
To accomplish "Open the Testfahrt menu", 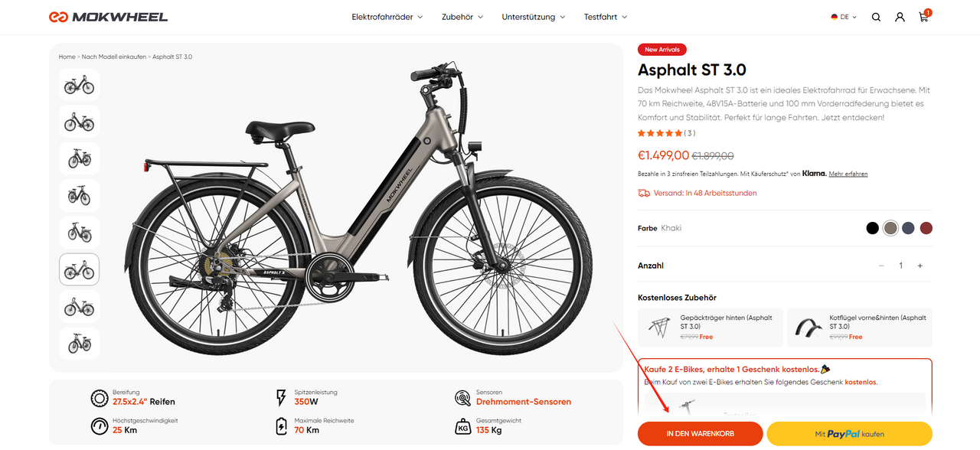I will click(605, 17).
